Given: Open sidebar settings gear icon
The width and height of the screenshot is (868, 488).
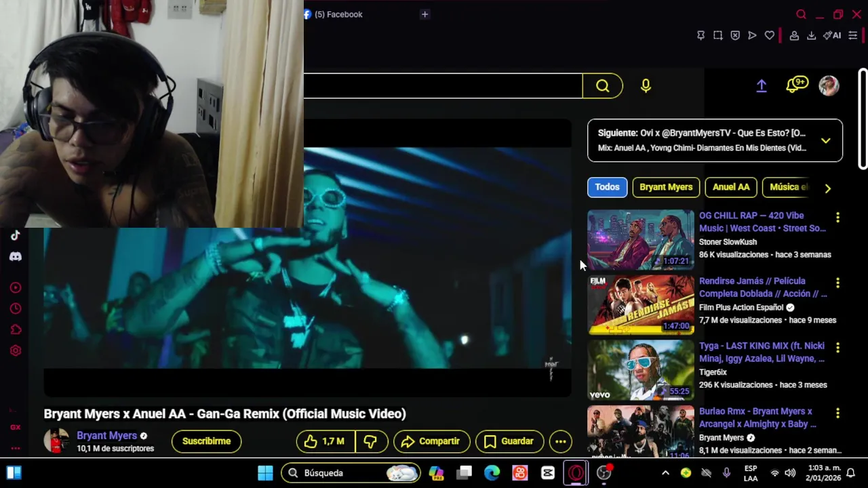Looking at the screenshot, I should [x=16, y=350].
